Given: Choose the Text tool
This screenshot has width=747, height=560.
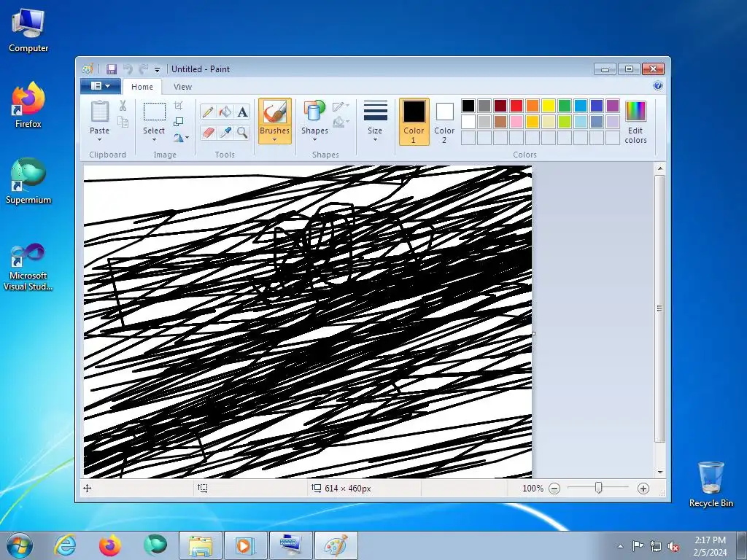Looking at the screenshot, I should 242,112.
